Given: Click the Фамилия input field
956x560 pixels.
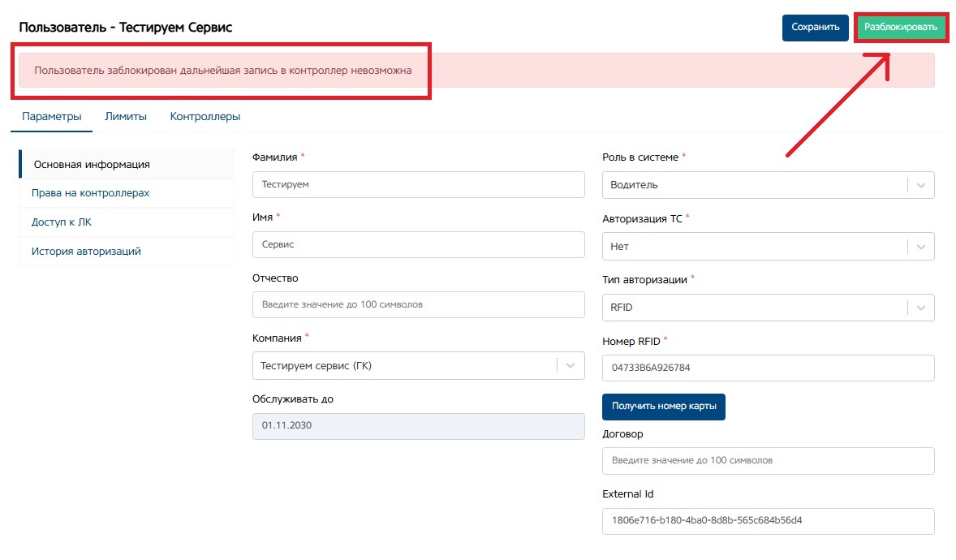Looking at the screenshot, I should click(418, 185).
